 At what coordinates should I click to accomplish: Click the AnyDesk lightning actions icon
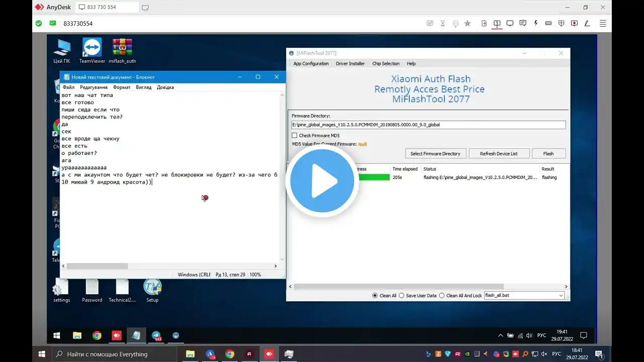tap(535, 23)
